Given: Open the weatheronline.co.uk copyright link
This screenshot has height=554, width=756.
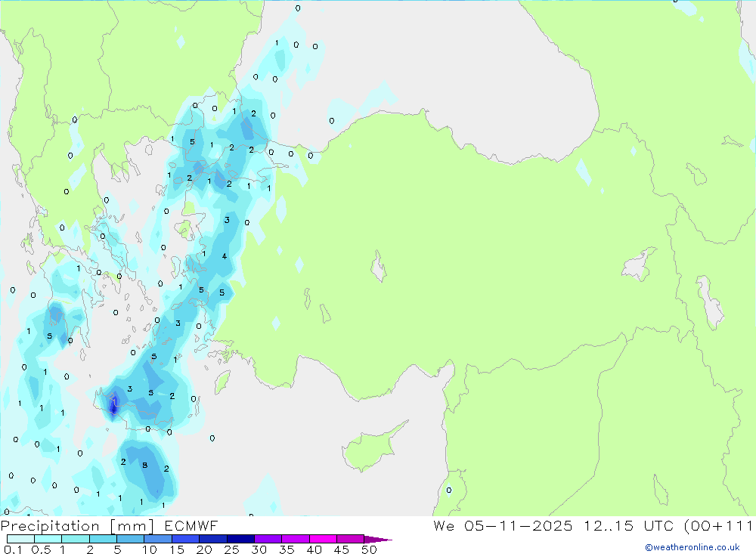Looking at the screenshot, I should pyautogui.click(x=692, y=547).
